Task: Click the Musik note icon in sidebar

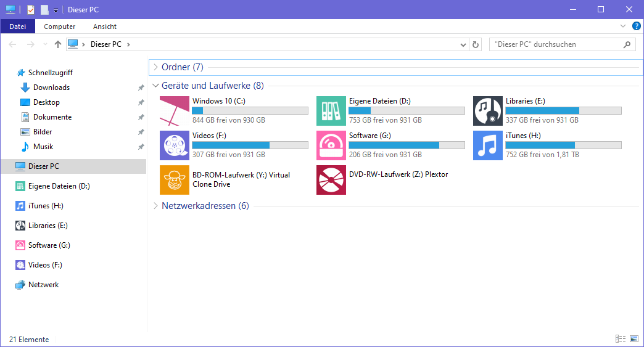Action: pyautogui.click(x=25, y=147)
